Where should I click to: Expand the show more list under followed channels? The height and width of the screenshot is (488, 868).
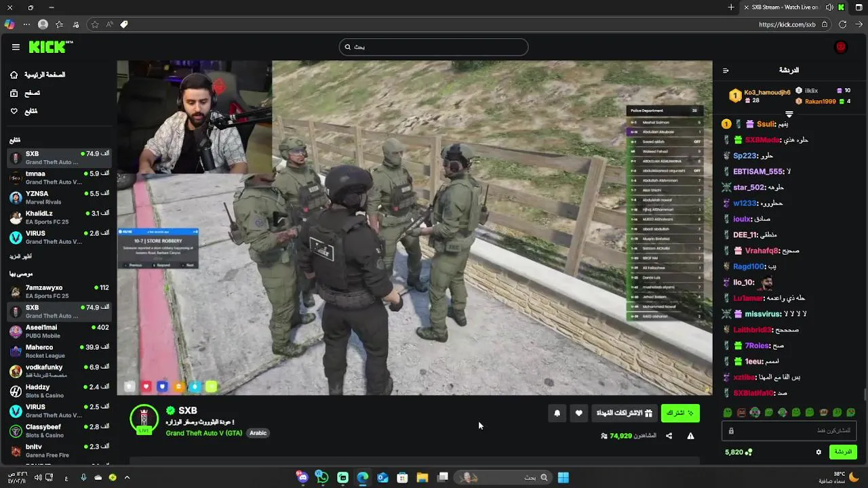(x=20, y=256)
